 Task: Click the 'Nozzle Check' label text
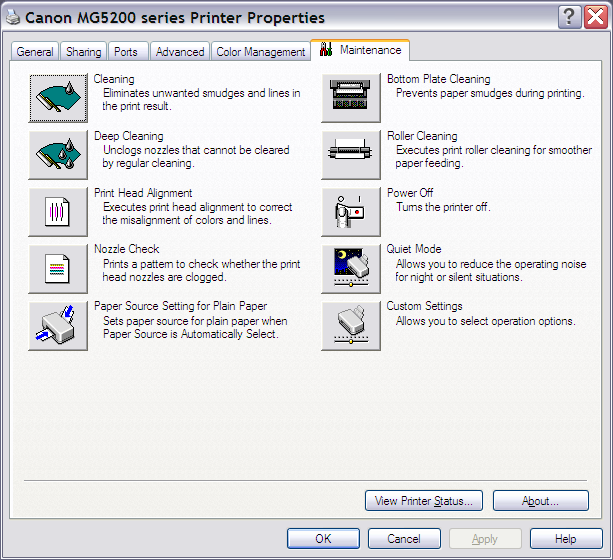[x=127, y=249]
